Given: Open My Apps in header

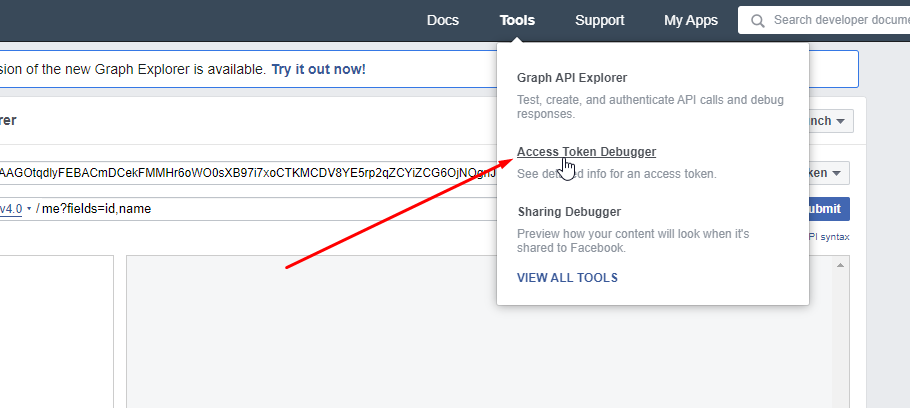Looking at the screenshot, I should click(691, 20).
